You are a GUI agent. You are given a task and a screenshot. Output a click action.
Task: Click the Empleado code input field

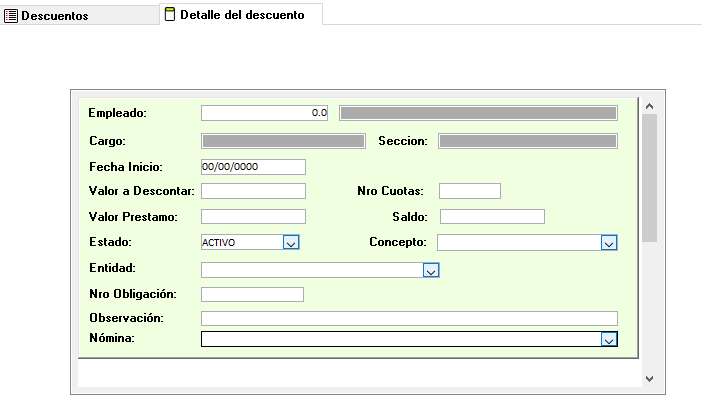[265, 113]
